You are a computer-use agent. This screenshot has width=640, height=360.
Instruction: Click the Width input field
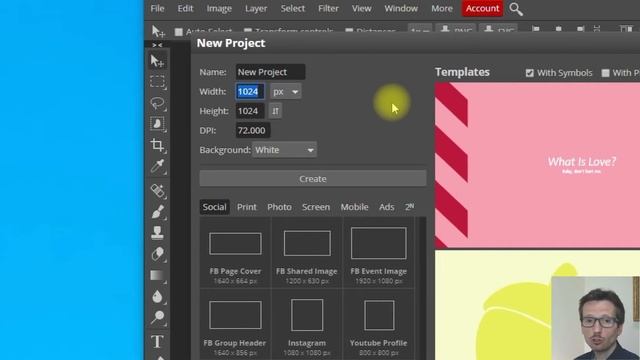click(250, 91)
